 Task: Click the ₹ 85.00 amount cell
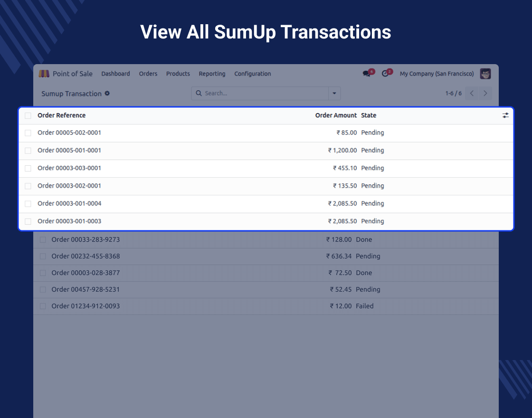coord(346,133)
